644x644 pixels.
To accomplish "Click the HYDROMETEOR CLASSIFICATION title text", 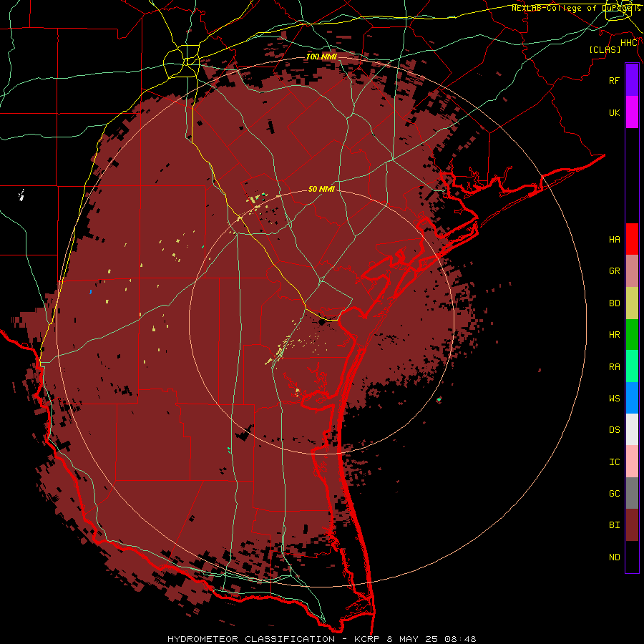I will (x=251, y=639).
